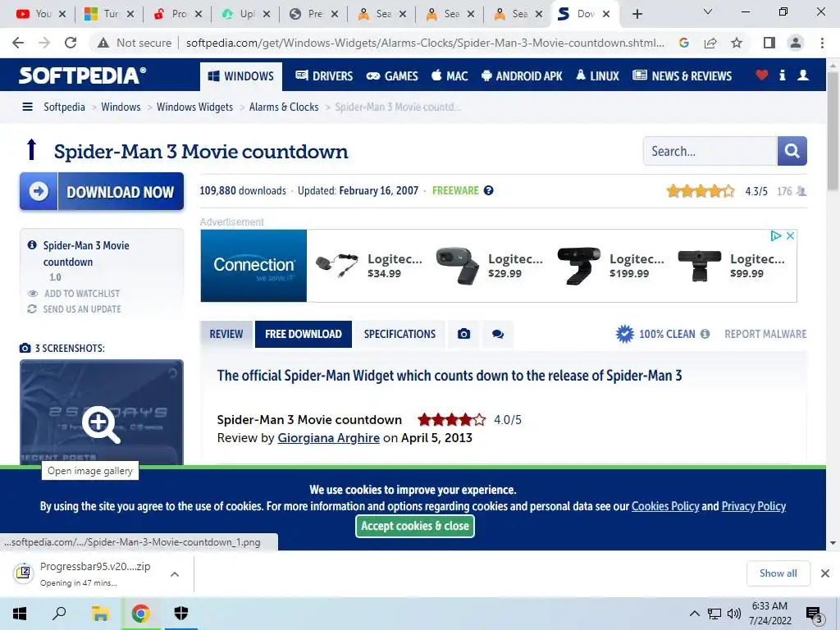The width and height of the screenshot is (840, 630).
Task: Open taskbar search magnifier
Action: point(59,614)
